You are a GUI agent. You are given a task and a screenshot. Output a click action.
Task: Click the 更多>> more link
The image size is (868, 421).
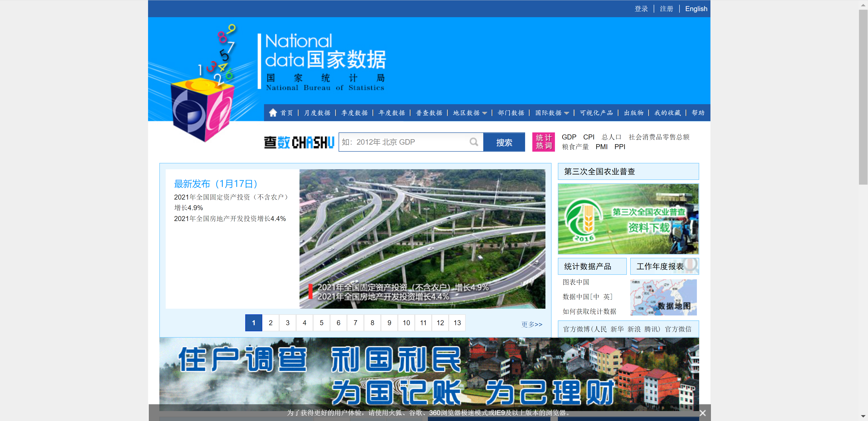[x=532, y=324]
